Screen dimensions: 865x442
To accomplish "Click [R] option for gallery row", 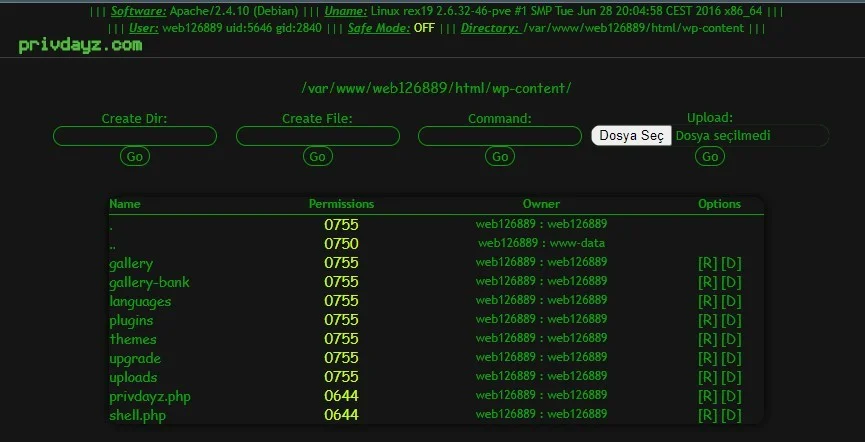I will coord(707,263).
